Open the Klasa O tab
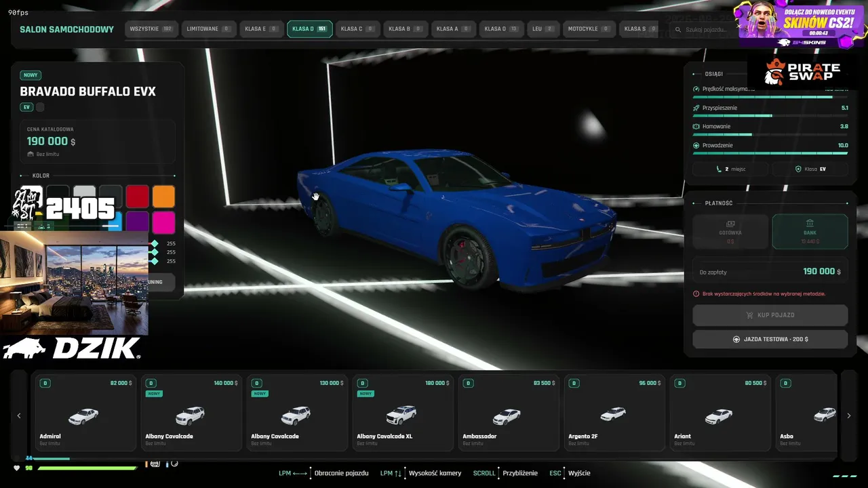868x488 pixels. coord(501,29)
